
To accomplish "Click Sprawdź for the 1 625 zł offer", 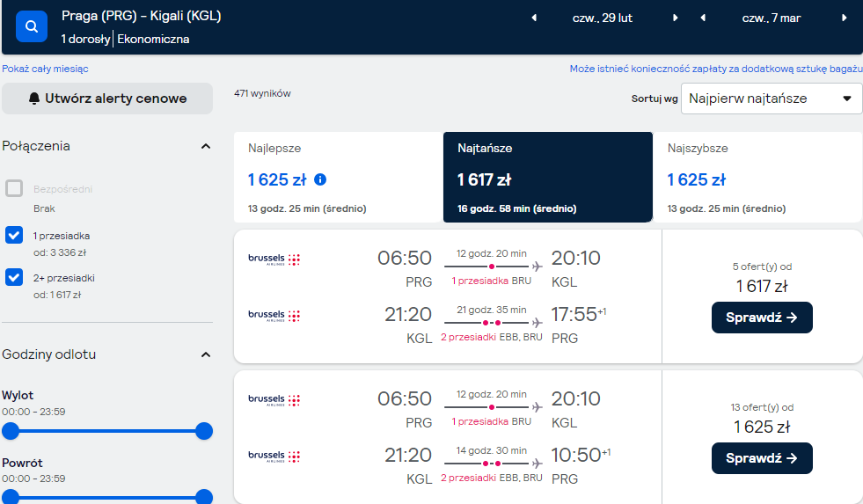I will click(x=762, y=458).
